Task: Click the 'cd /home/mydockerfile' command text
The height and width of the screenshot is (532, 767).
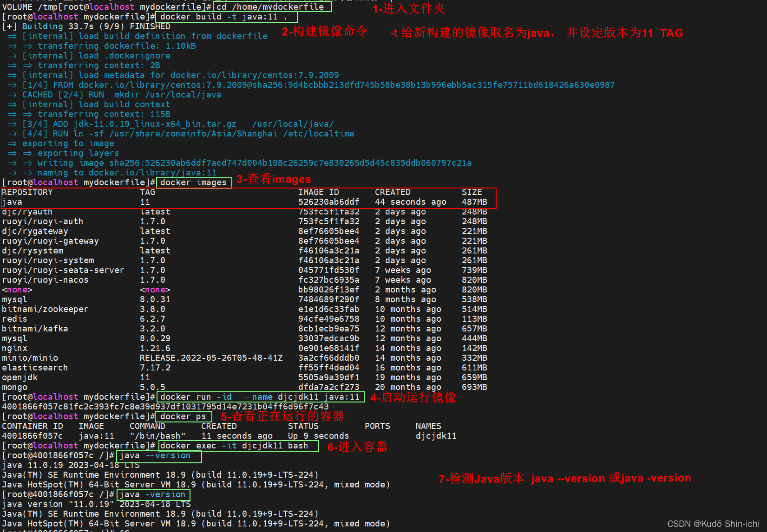Action: point(270,6)
